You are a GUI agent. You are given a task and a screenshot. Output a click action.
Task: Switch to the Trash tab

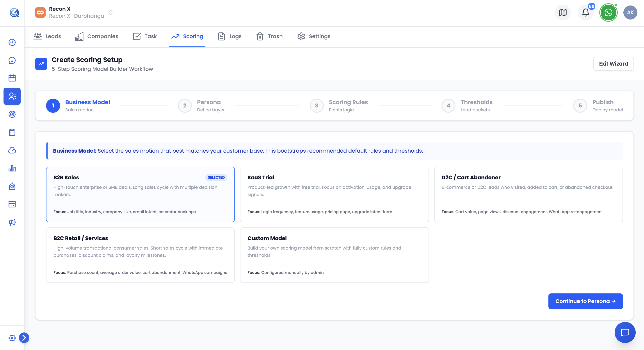point(269,36)
